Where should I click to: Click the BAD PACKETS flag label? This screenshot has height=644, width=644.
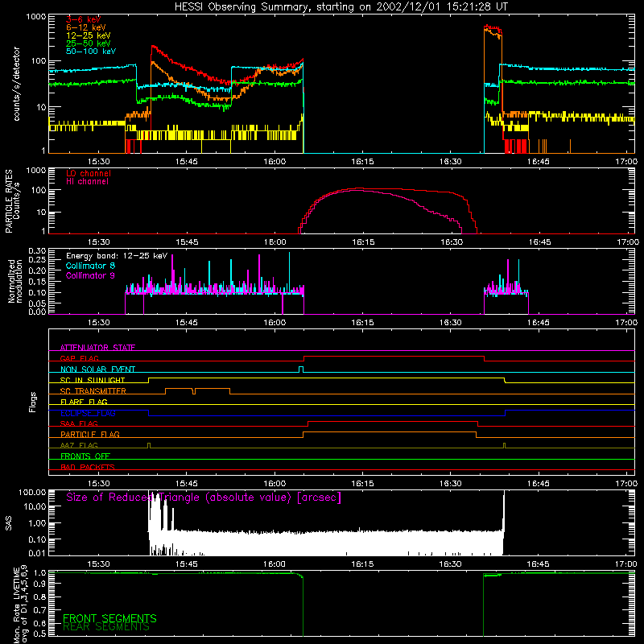click(88, 467)
